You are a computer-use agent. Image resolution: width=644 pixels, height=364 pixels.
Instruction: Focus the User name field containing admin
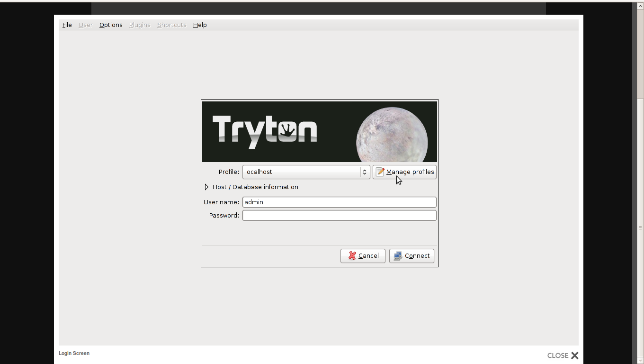[x=339, y=202]
